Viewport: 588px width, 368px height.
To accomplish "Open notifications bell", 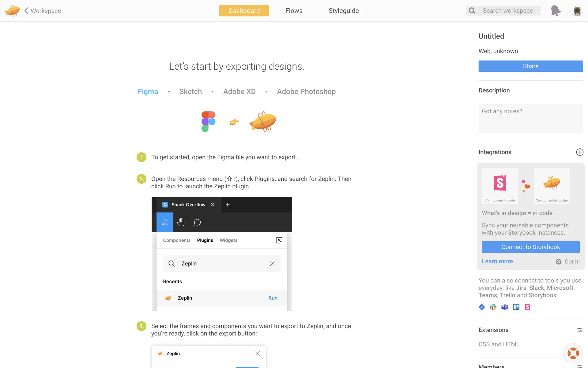I will pyautogui.click(x=556, y=11).
